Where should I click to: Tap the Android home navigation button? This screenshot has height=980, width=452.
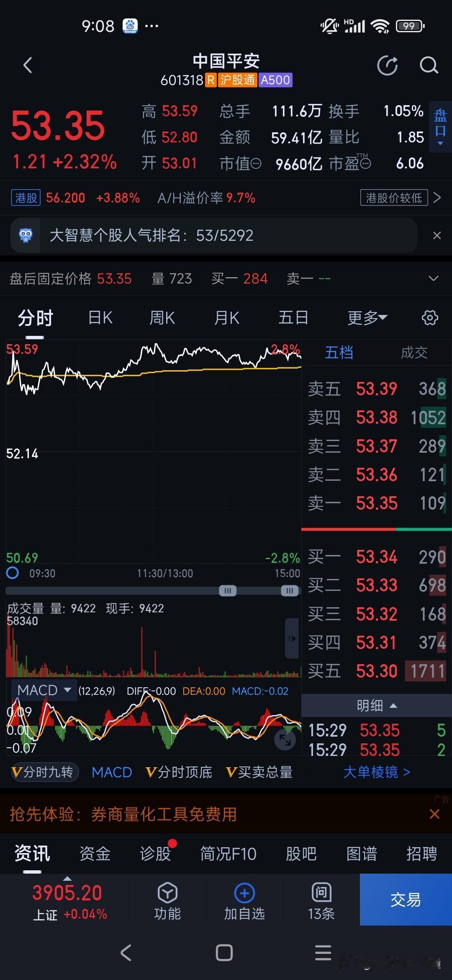pos(224,952)
